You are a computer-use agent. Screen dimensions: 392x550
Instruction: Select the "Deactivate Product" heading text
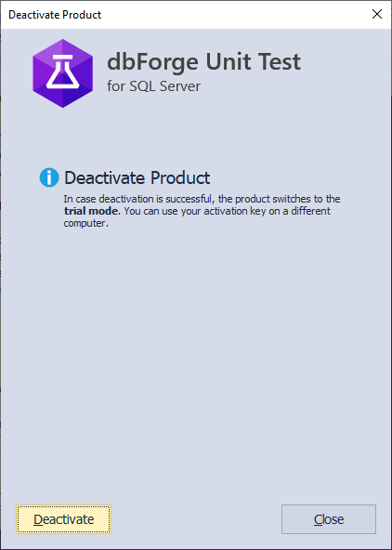tap(137, 177)
